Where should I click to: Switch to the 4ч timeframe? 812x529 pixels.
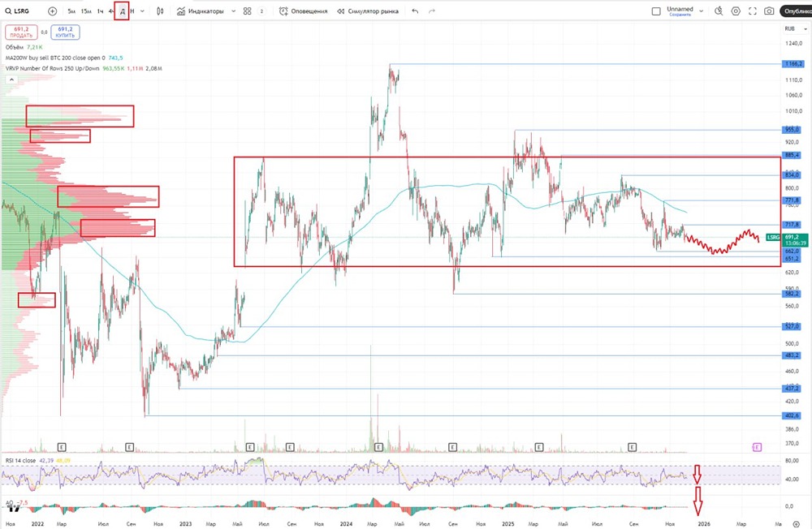coord(110,11)
